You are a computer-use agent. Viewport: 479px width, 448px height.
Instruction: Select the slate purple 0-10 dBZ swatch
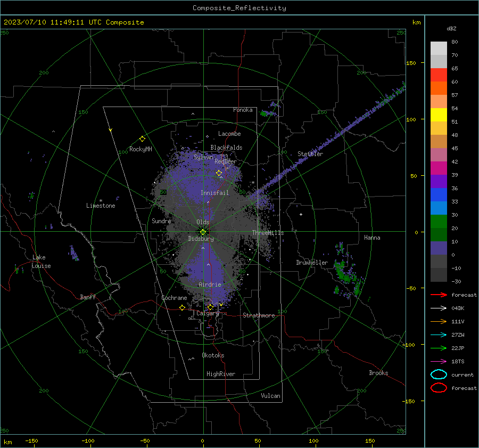pyautogui.click(x=439, y=248)
